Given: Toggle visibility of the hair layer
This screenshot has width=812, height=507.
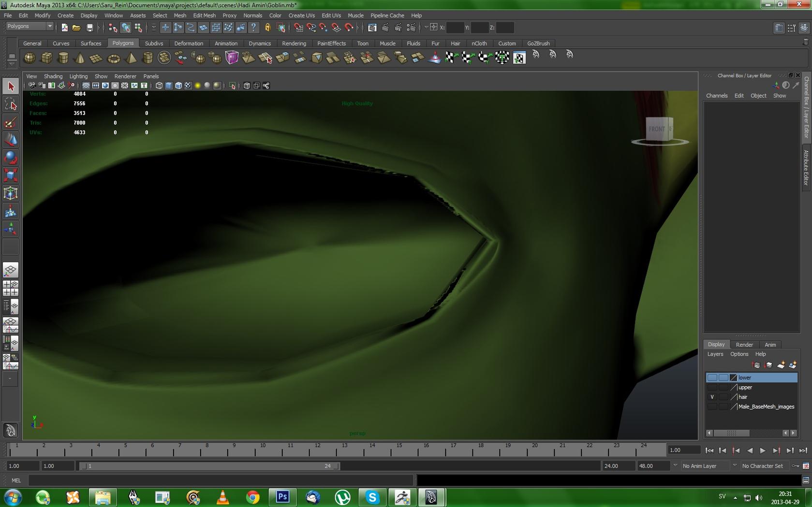Looking at the screenshot, I should pyautogui.click(x=712, y=397).
